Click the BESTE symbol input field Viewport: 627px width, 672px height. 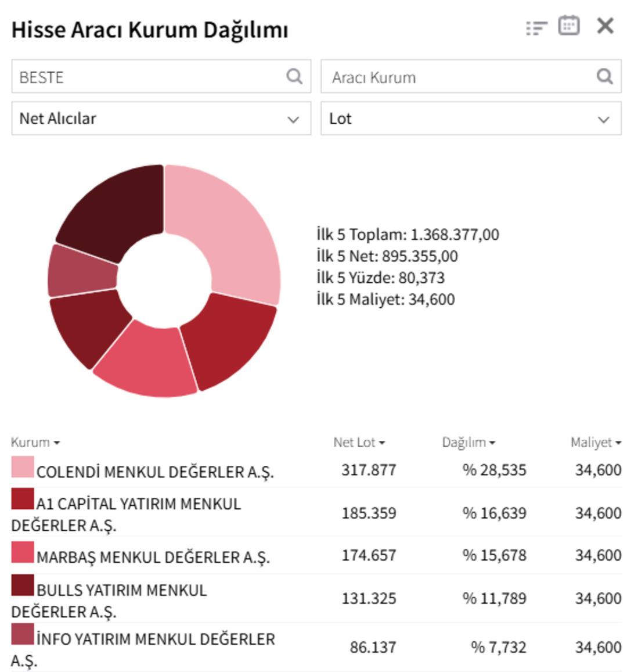(145, 76)
